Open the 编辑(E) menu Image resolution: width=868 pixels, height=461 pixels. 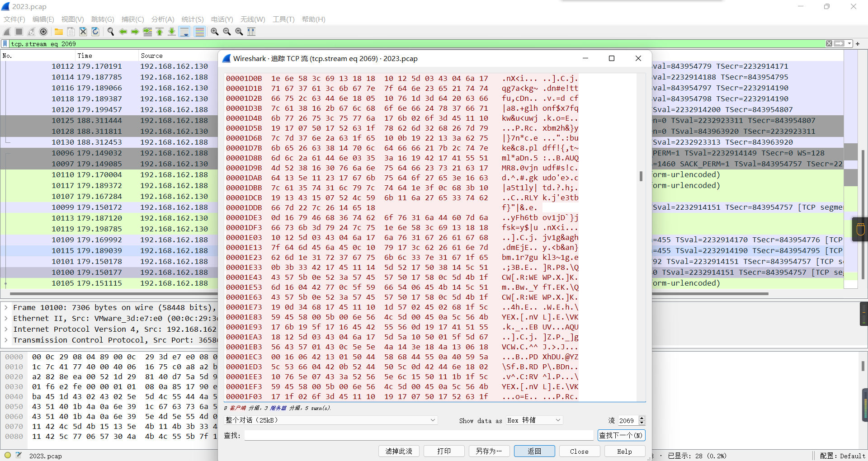coord(43,19)
